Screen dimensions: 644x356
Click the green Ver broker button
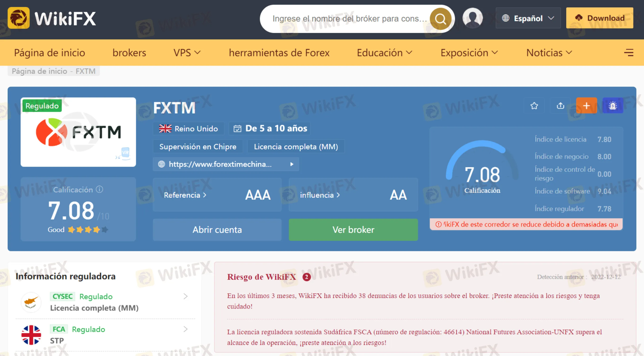pos(353,230)
